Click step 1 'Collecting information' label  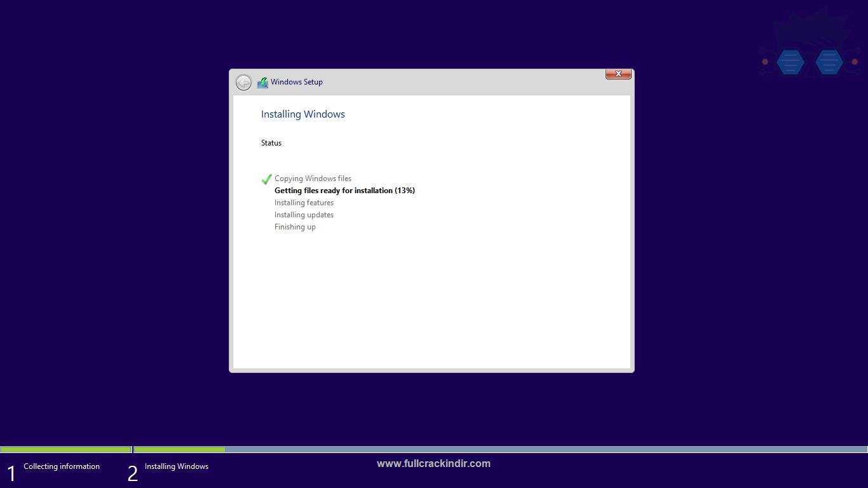62,466
